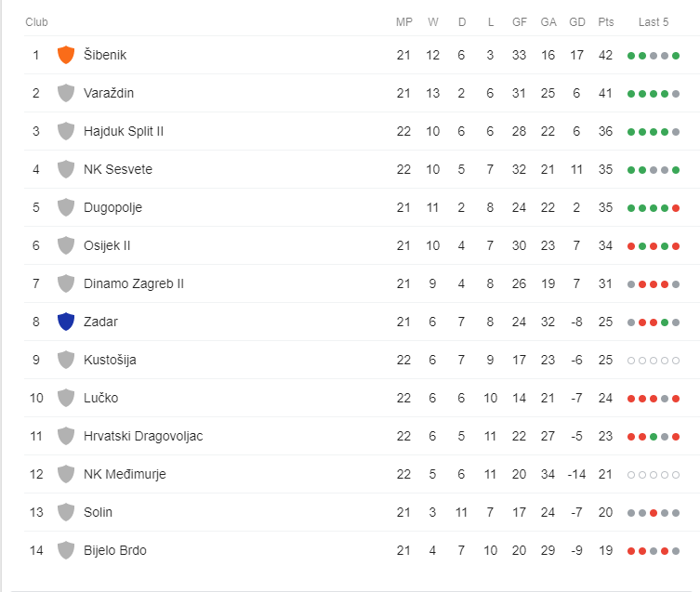Click the orange Šibenik club crest
Screen dimensions: 700x592
[65, 55]
